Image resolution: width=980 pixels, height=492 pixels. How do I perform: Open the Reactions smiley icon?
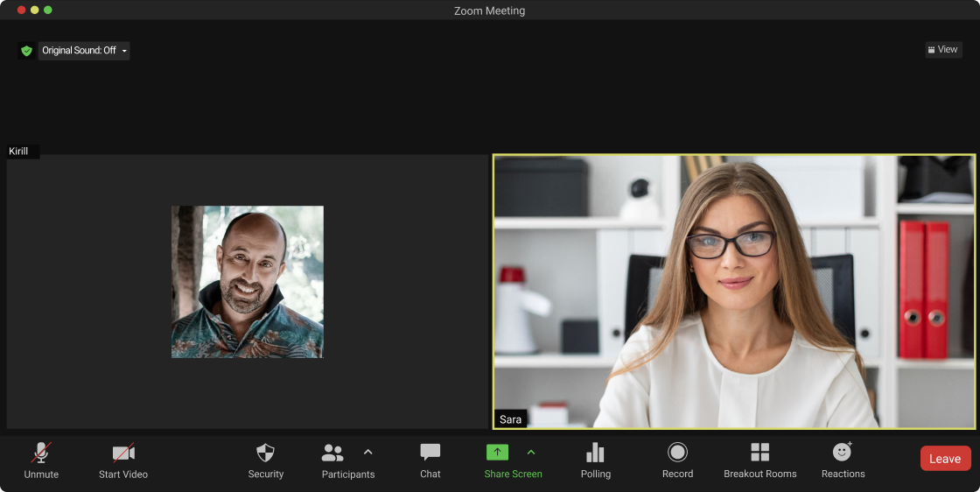843,453
